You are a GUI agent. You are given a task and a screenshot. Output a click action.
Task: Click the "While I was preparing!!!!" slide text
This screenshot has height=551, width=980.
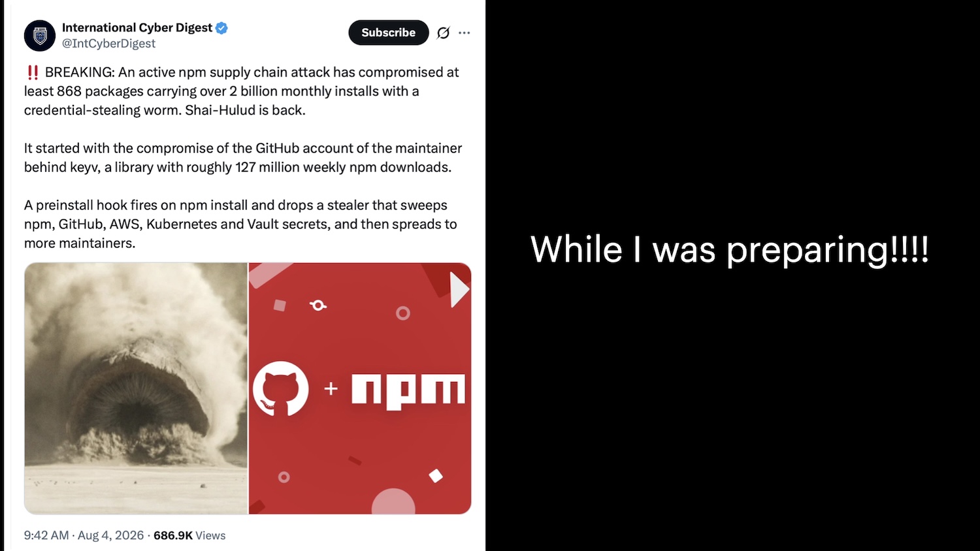(x=730, y=250)
